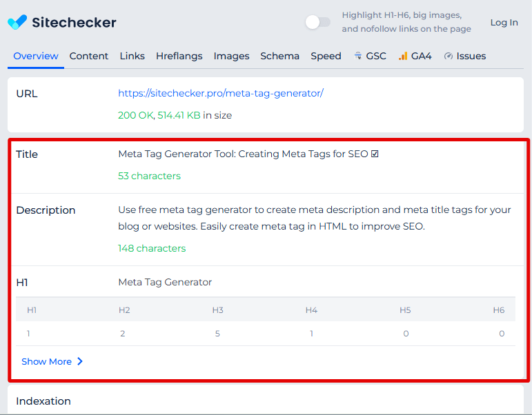Click the page title "Meta Tag Generator Tool" text

click(x=248, y=154)
